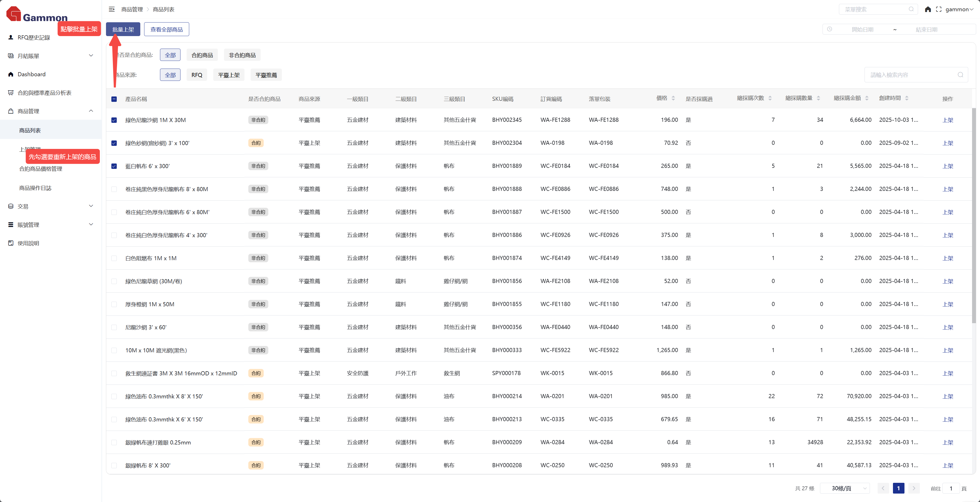
Task: Open the gammon user account dropdown
Action: (959, 9)
